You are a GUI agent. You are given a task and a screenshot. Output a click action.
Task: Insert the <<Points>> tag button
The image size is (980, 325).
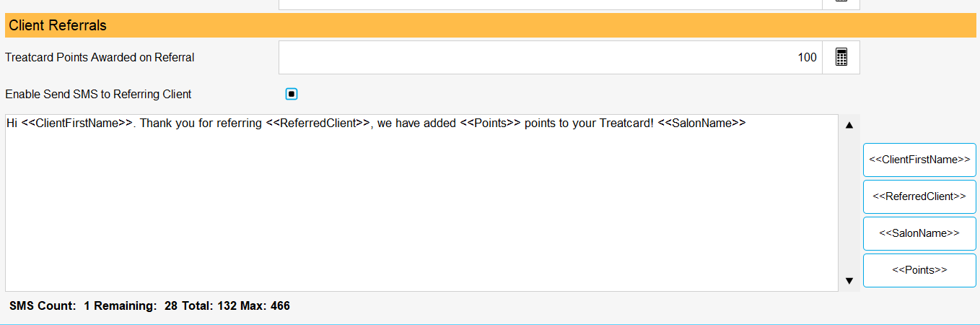coord(919,270)
